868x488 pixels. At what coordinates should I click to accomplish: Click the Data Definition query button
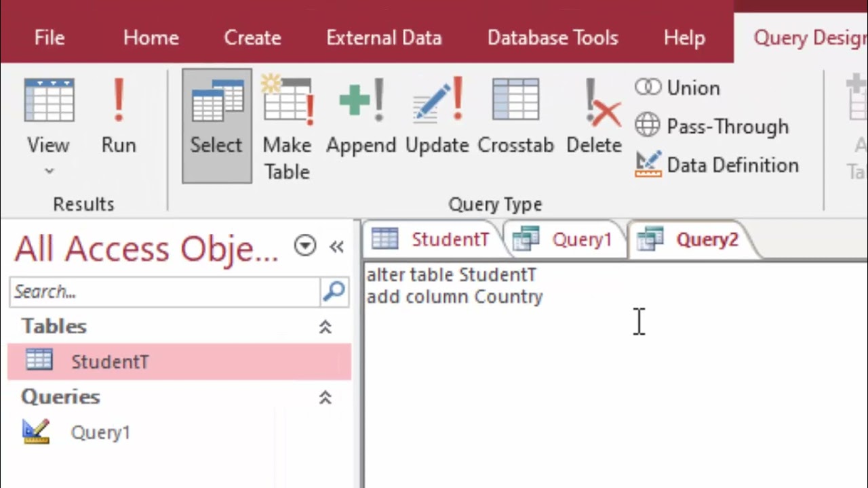(x=717, y=165)
